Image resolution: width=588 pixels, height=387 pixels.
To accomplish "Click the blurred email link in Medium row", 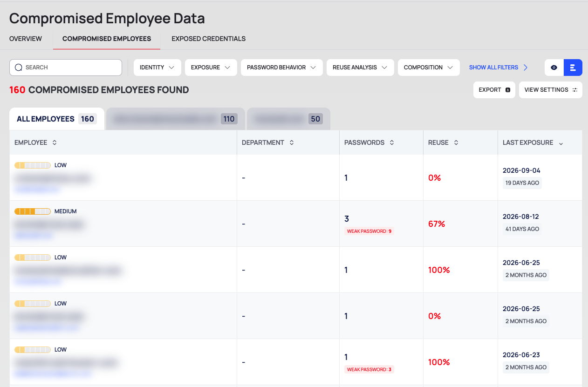I will click(34, 236).
